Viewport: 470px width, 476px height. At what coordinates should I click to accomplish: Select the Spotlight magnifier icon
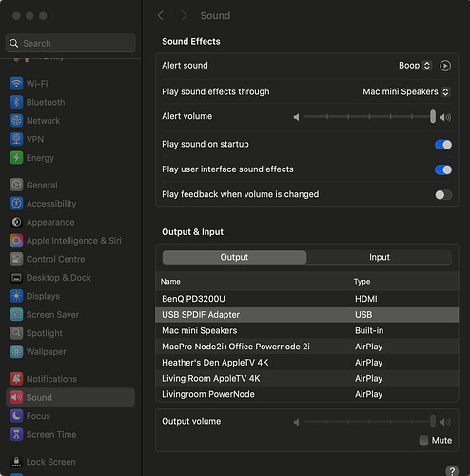16,333
